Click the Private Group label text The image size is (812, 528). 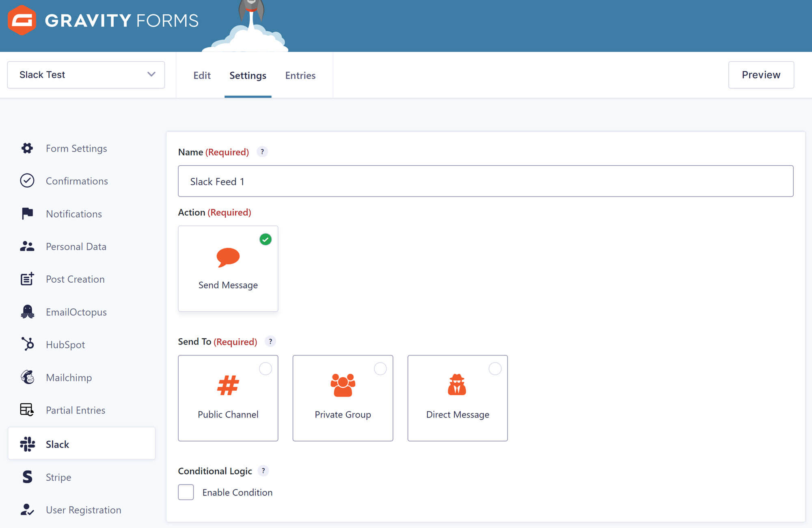(343, 415)
